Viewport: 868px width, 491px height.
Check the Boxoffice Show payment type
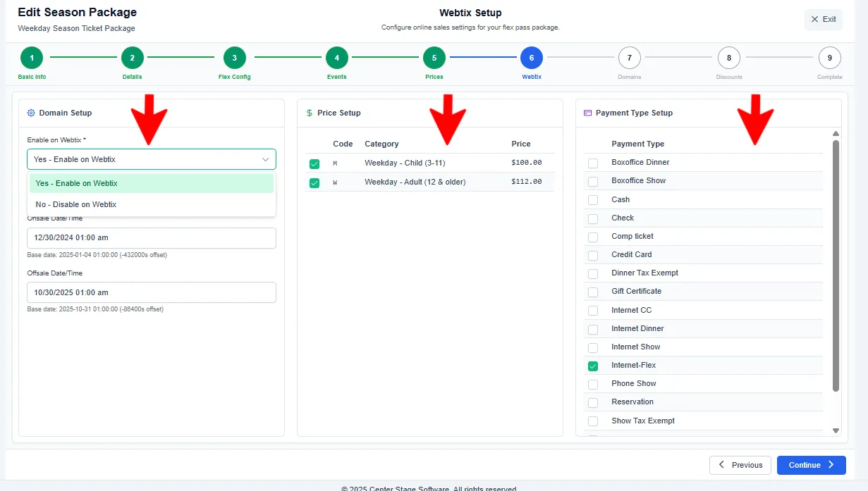click(593, 181)
